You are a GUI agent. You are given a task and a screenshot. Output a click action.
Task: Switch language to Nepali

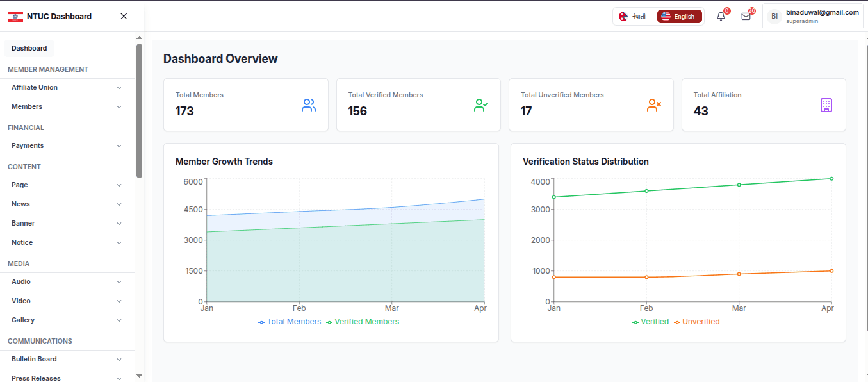coord(633,17)
